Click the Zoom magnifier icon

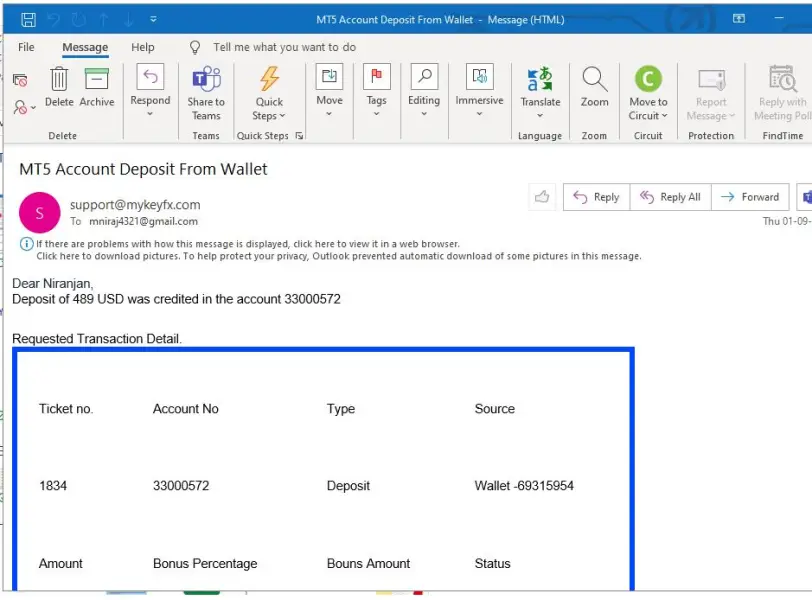594,80
